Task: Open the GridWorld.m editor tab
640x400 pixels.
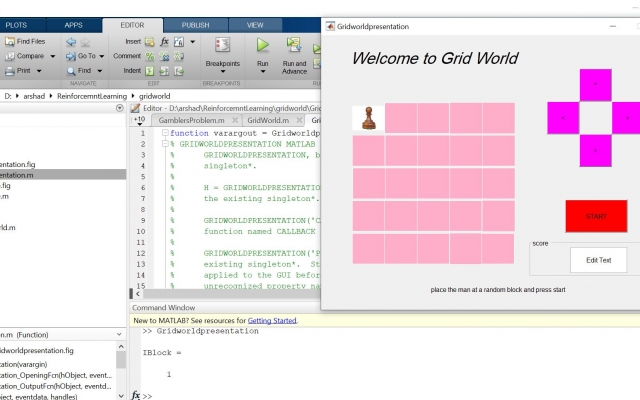Action: (x=268, y=120)
